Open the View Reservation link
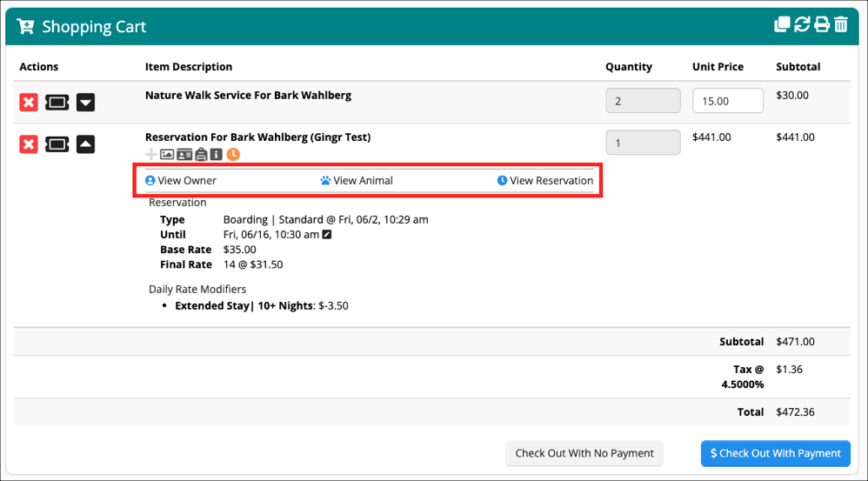Image resolution: width=868 pixels, height=481 pixels. click(544, 180)
